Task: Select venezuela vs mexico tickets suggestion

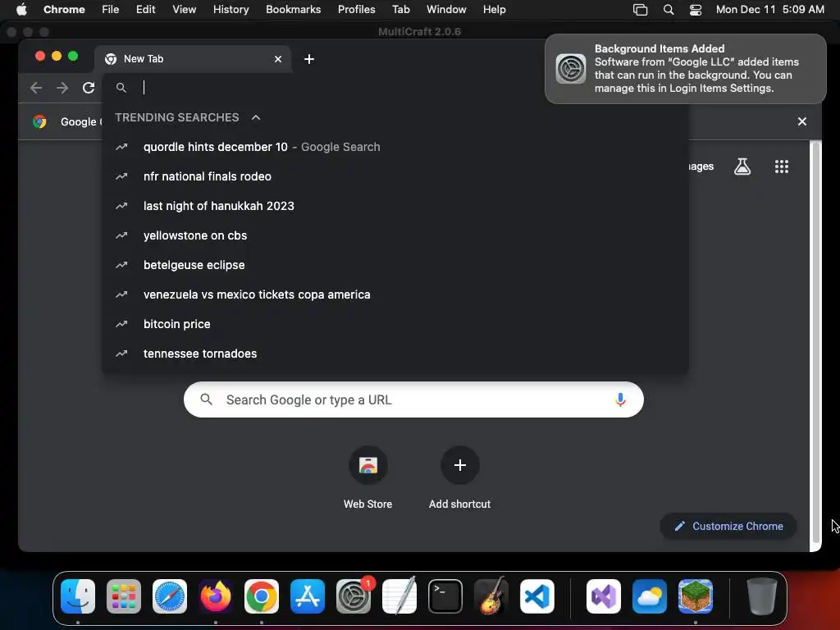Action: tap(395, 294)
